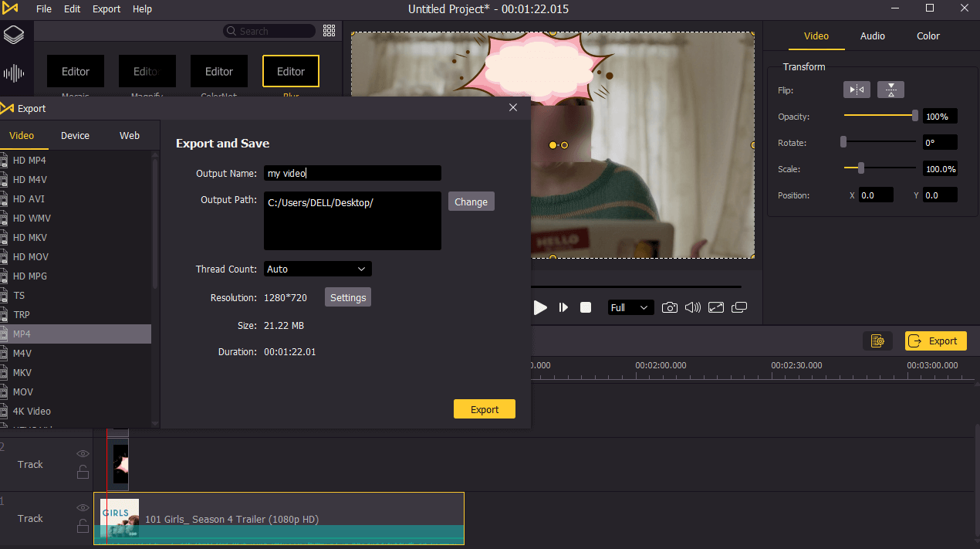Image resolution: width=980 pixels, height=549 pixels.
Task: Click the MOV format file icon
Action: click(x=4, y=391)
